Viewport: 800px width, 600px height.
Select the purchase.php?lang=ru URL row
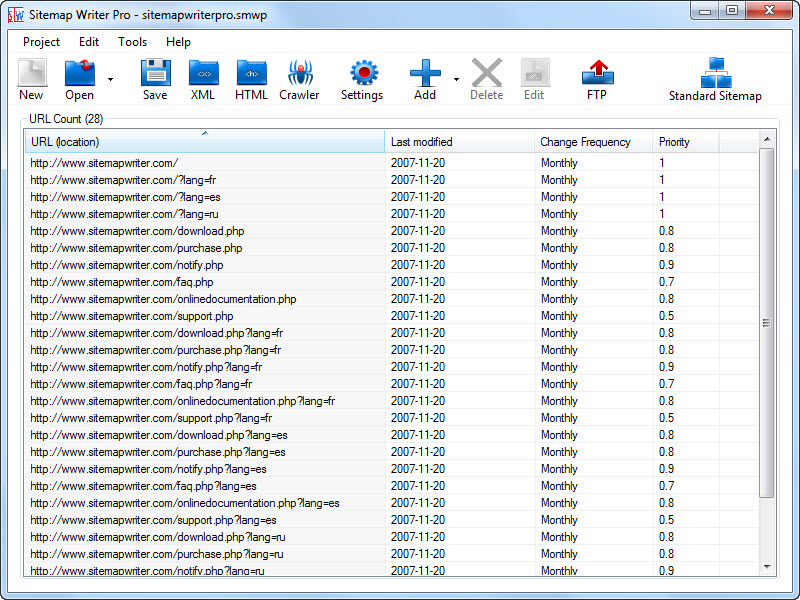click(391, 554)
